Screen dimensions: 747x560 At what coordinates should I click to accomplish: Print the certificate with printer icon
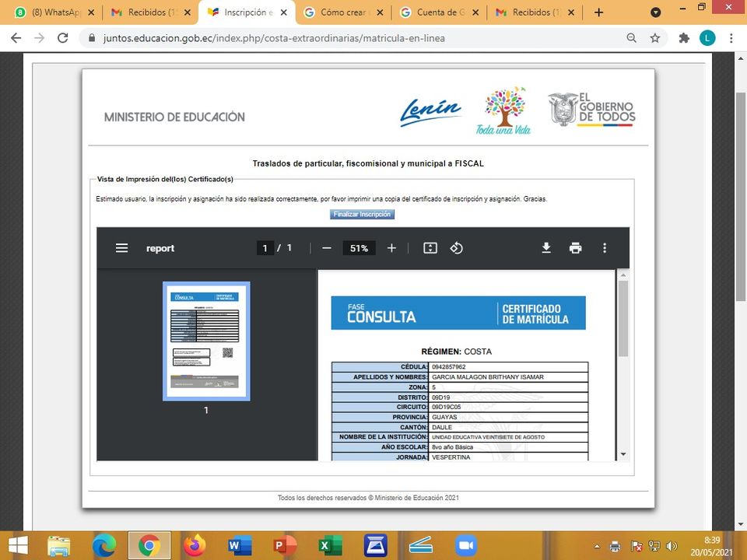575,248
